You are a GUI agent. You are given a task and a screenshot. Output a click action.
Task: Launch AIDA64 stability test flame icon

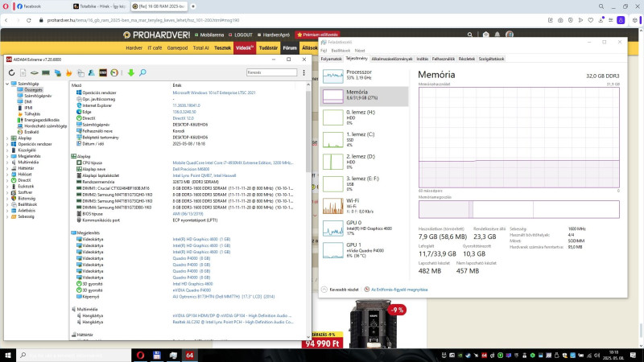[69, 72]
